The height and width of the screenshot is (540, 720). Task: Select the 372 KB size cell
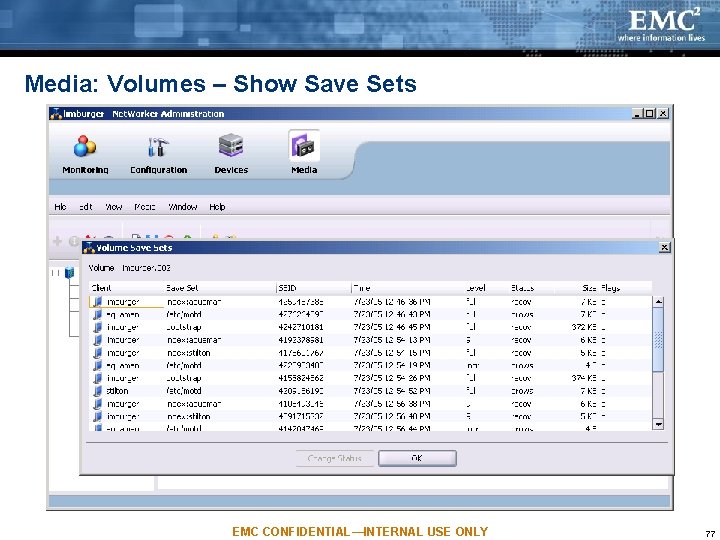[584, 327]
